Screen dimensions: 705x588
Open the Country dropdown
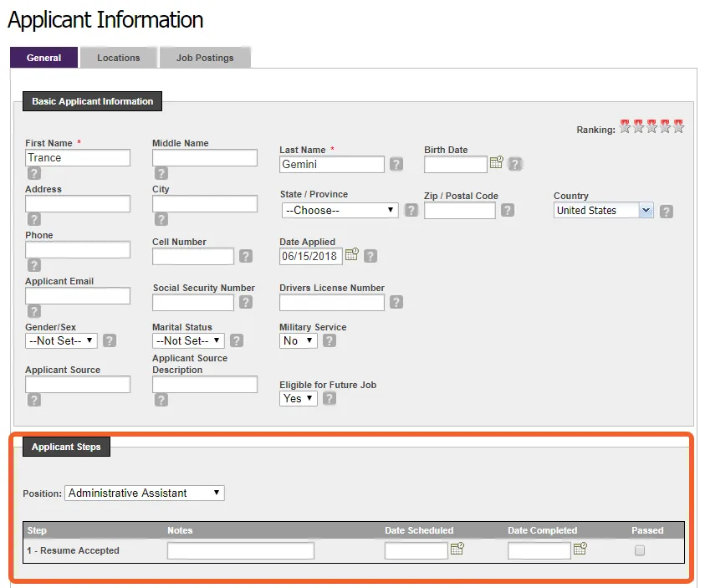point(603,211)
